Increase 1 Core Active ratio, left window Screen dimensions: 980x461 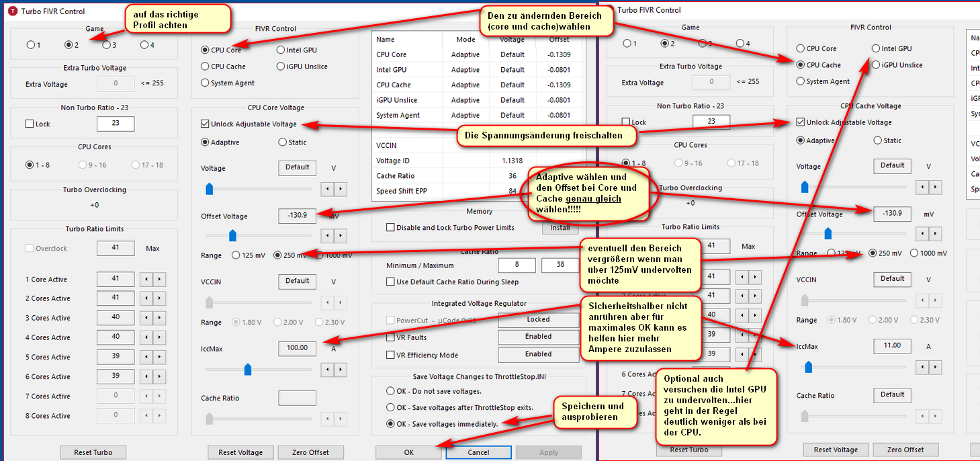point(159,279)
